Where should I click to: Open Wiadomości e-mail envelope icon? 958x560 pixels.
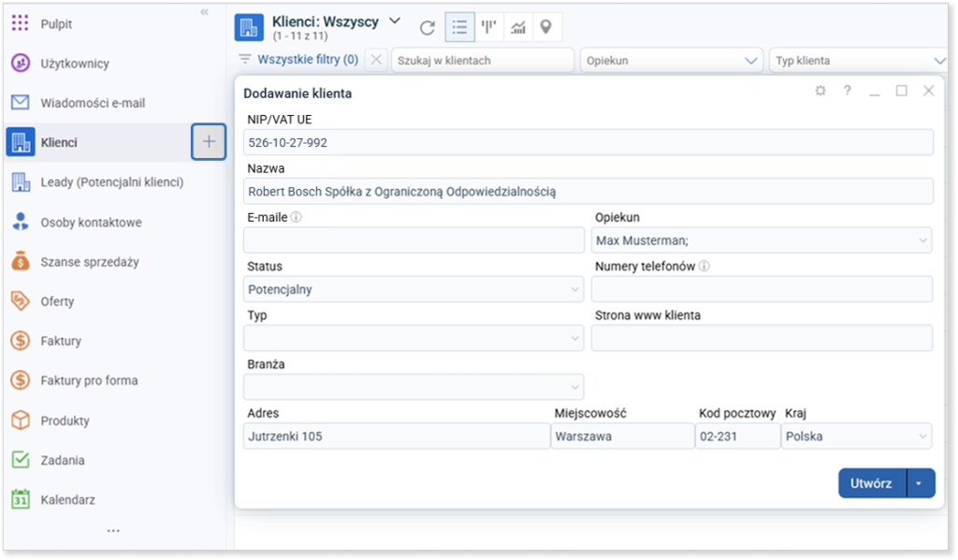(x=21, y=103)
